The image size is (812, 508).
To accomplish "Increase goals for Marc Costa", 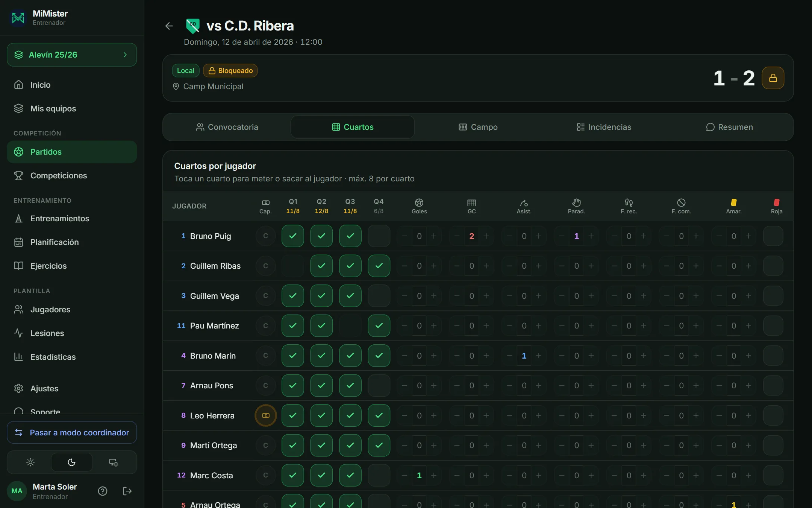I will pyautogui.click(x=434, y=475).
